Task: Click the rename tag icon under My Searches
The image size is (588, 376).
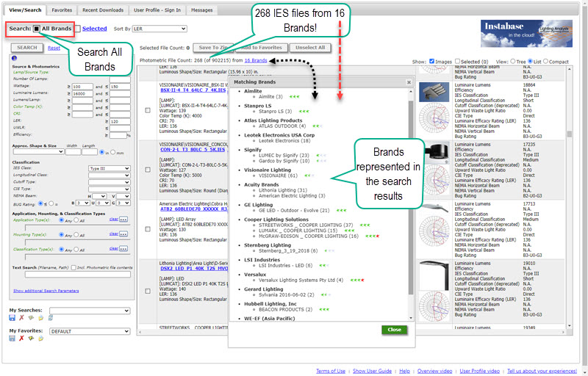Action: pos(31,317)
